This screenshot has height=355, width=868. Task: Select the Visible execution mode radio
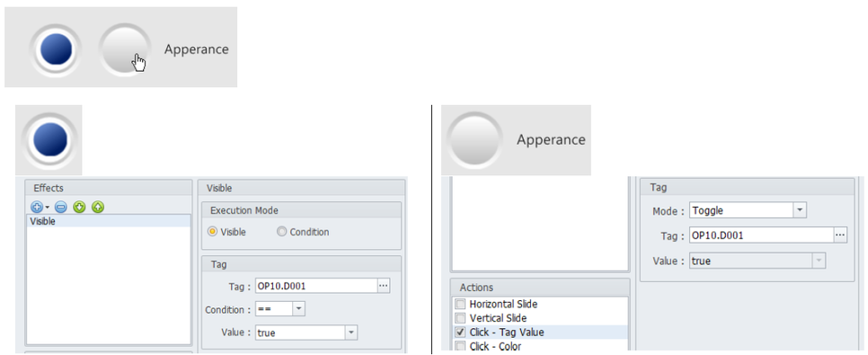[x=212, y=232]
